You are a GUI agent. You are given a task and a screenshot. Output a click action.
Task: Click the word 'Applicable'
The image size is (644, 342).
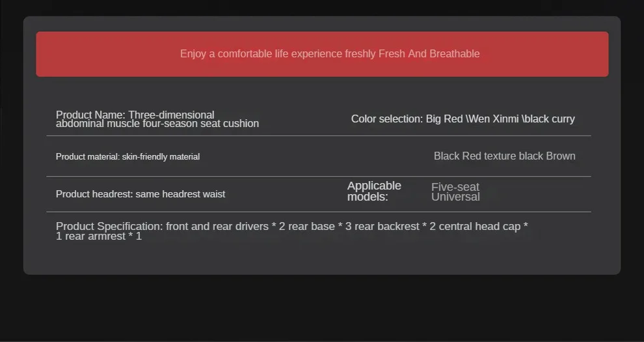coord(374,186)
